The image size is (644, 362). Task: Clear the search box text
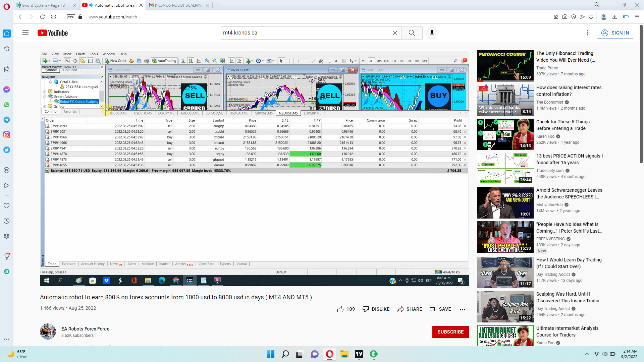click(x=395, y=33)
